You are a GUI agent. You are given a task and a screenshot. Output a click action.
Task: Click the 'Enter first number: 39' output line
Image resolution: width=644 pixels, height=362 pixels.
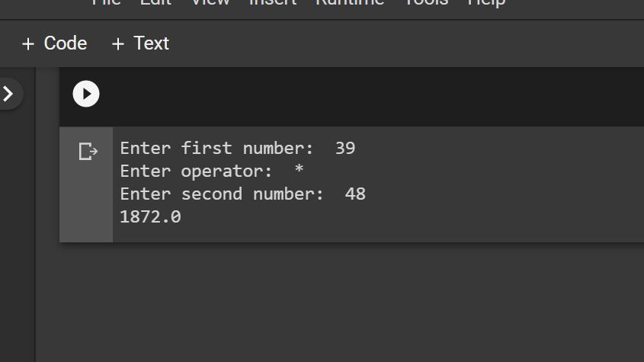click(x=237, y=148)
